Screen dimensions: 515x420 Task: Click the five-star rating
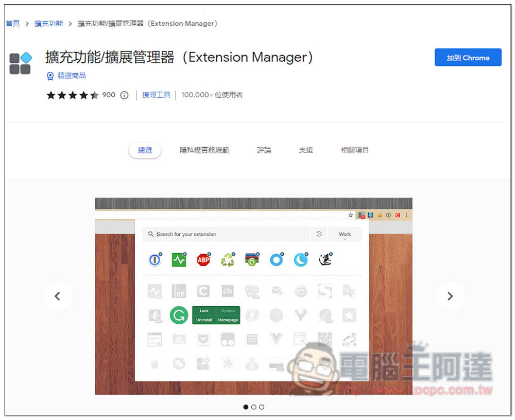click(x=73, y=95)
